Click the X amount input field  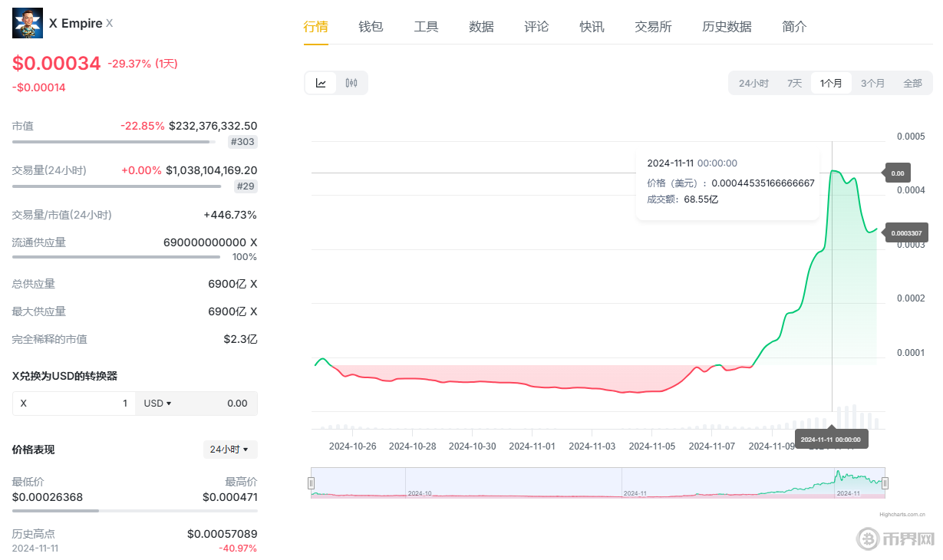(x=74, y=403)
